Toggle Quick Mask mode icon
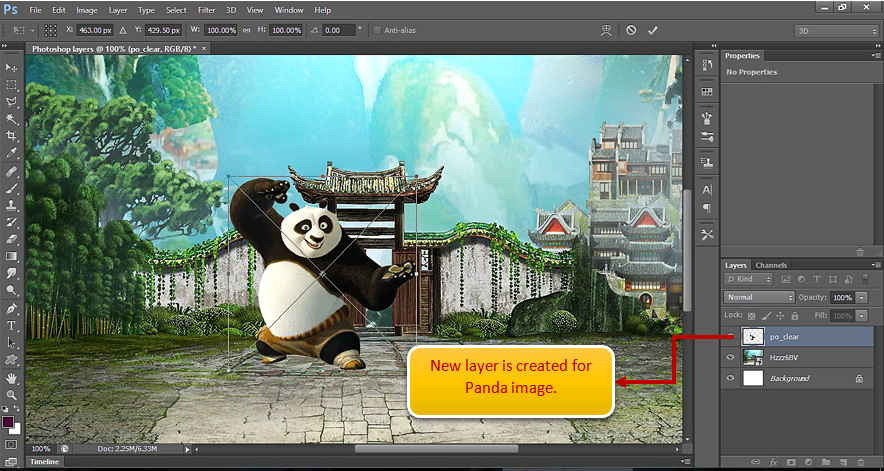Image resolution: width=884 pixels, height=471 pixels. click(x=11, y=445)
